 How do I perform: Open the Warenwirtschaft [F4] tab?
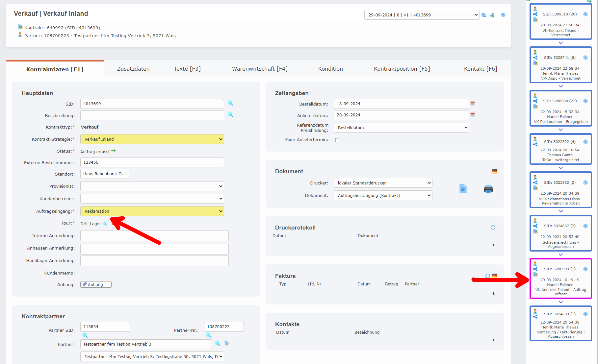point(260,69)
